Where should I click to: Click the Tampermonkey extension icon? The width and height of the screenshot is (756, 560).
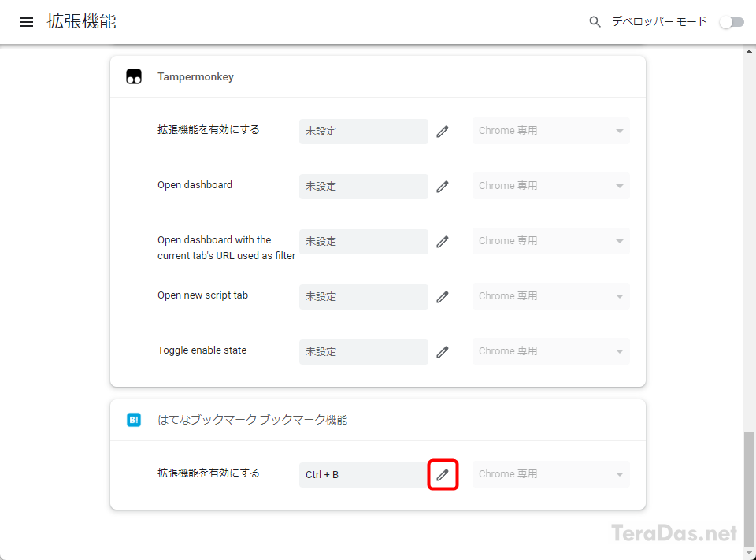coord(134,76)
